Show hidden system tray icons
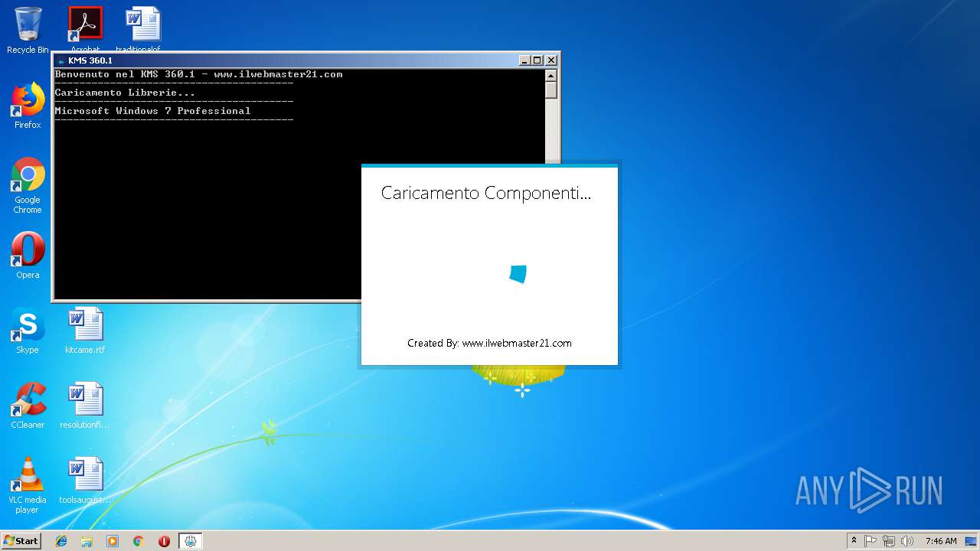Screen dimensions: 980x551 (x=854, y=541)
